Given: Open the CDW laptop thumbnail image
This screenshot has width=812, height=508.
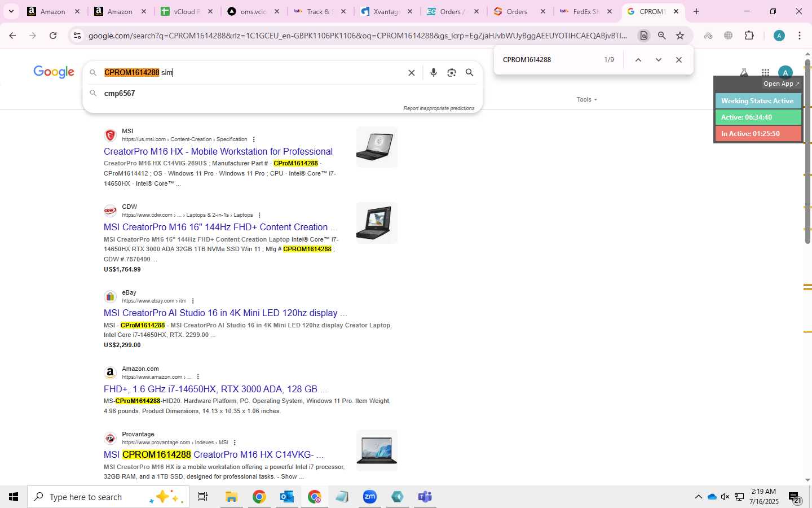Looking at the screenshot, I should point(377,223).
